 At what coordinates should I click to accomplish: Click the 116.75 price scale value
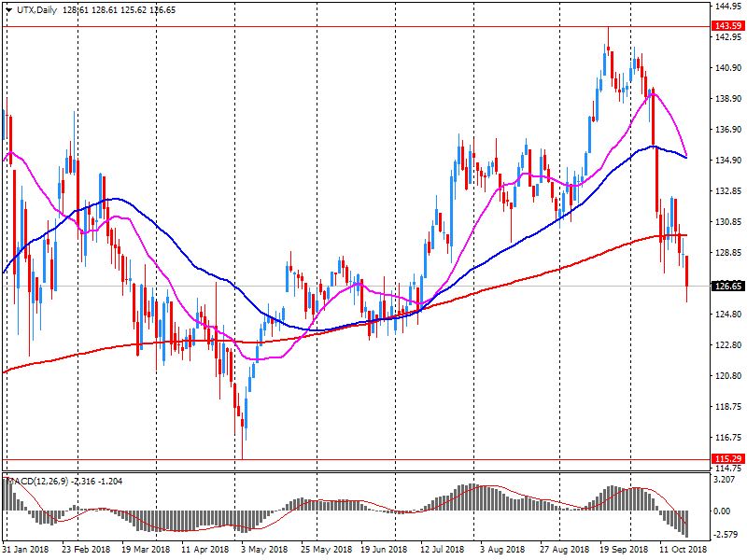tap(728, 437)
